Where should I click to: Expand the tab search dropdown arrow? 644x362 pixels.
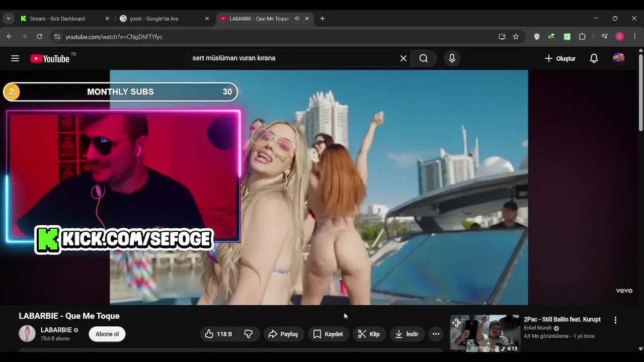click(9, 19)
